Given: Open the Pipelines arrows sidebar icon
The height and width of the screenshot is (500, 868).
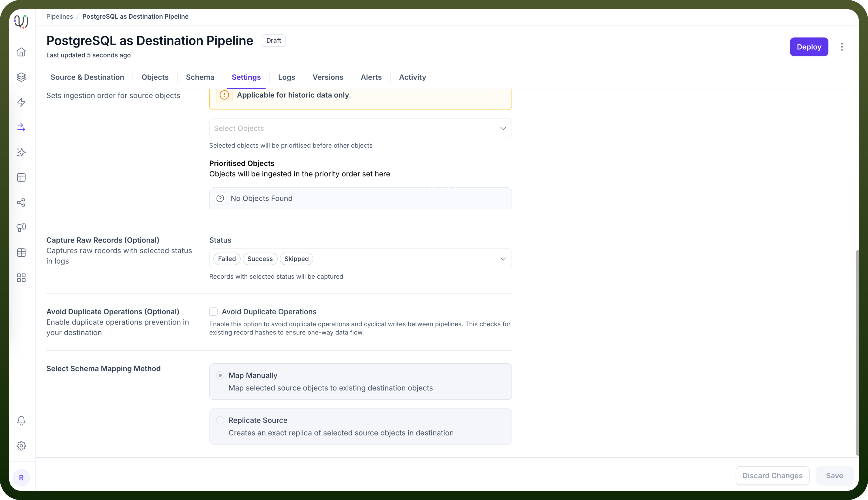Looking at the screenshot, I should pos(21,127).
